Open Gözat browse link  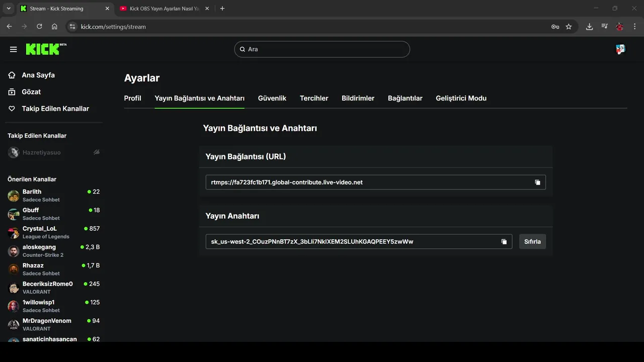pyautogui.click(x=31, y=92)
